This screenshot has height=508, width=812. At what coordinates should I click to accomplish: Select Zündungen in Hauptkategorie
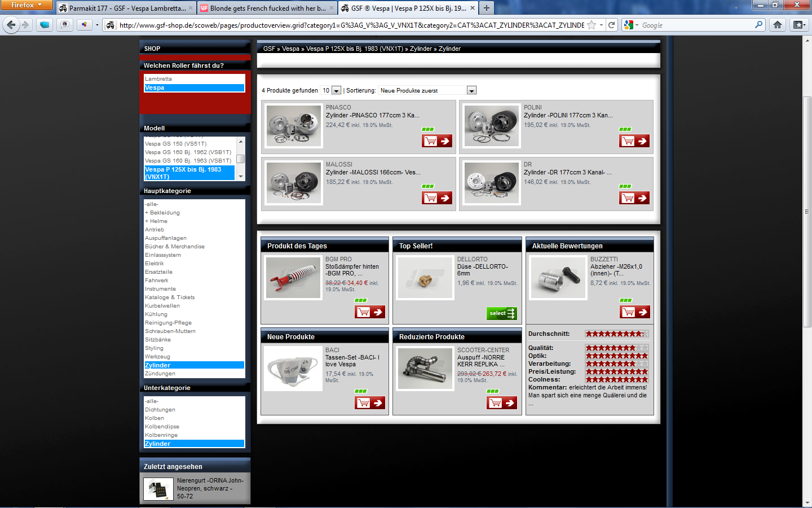160,374
